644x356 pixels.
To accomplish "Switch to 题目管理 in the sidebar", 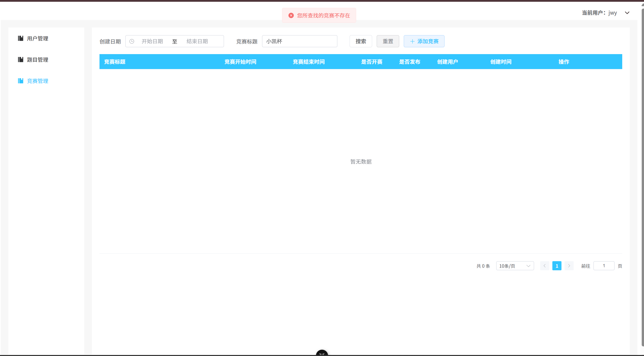I will (37, 60).
